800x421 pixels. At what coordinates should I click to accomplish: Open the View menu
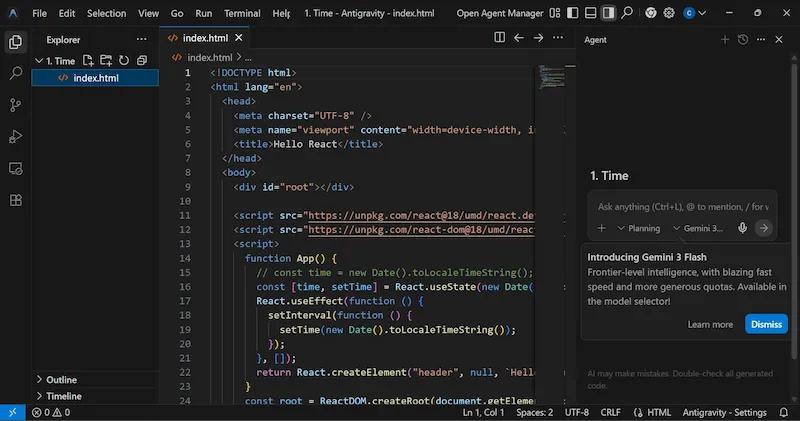pyautogui.click(x=148, y=13)
